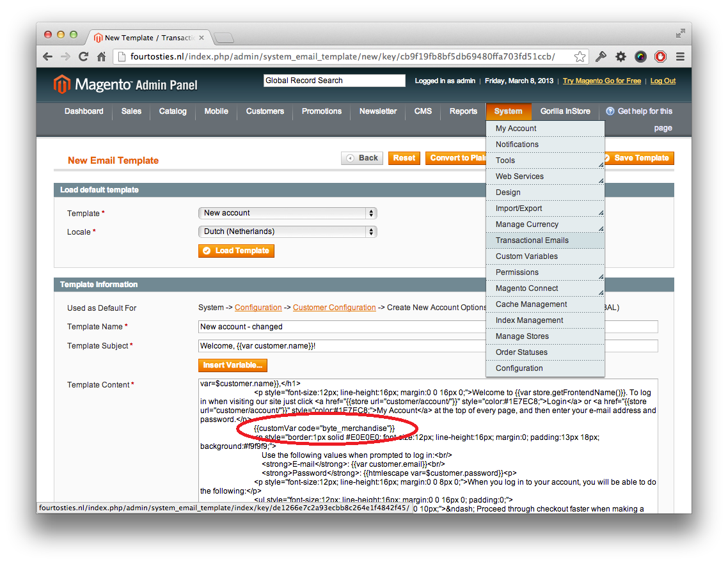728x564 pixels.
Task: Open the Chrome hamburger menu icon
Action: click(x=679, y=57)
